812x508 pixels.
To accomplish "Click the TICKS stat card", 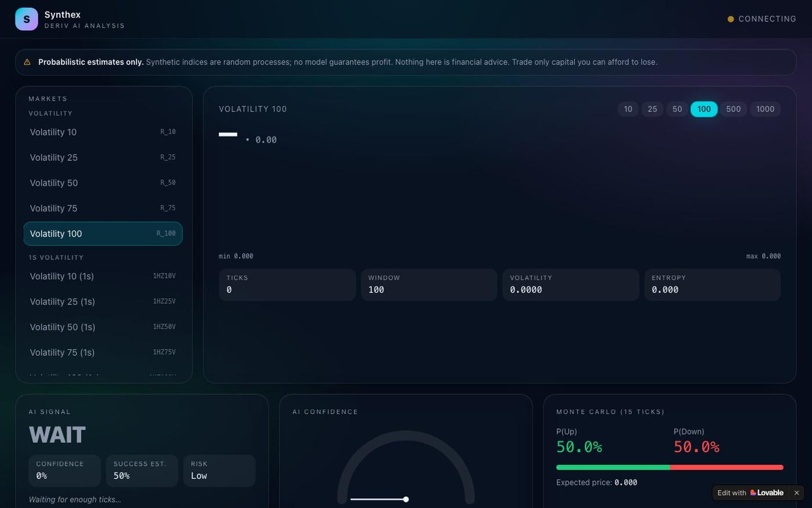I will click(x=287, y=284).
